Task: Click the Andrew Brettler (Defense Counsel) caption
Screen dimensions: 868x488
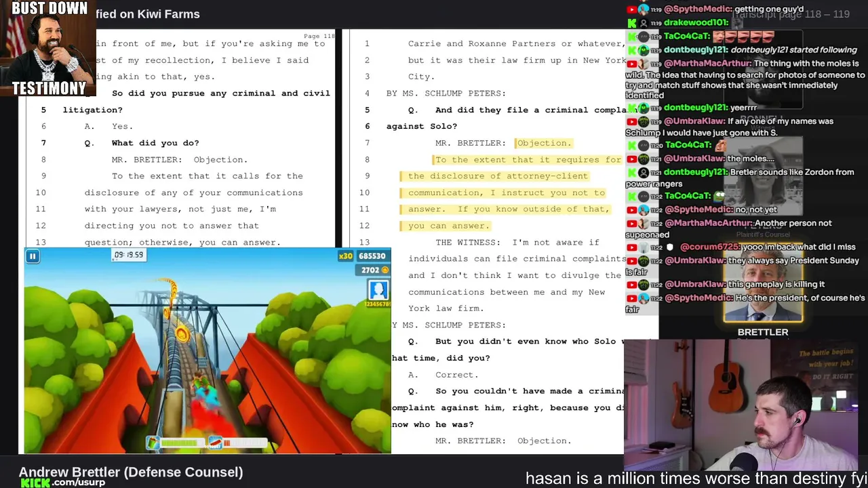Action: 131,472
